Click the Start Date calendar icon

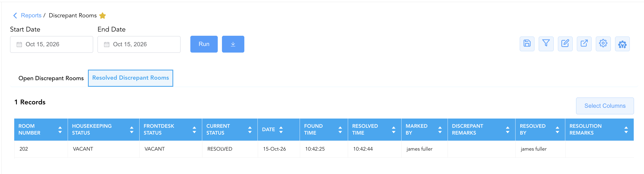click(x=19, y=44)
